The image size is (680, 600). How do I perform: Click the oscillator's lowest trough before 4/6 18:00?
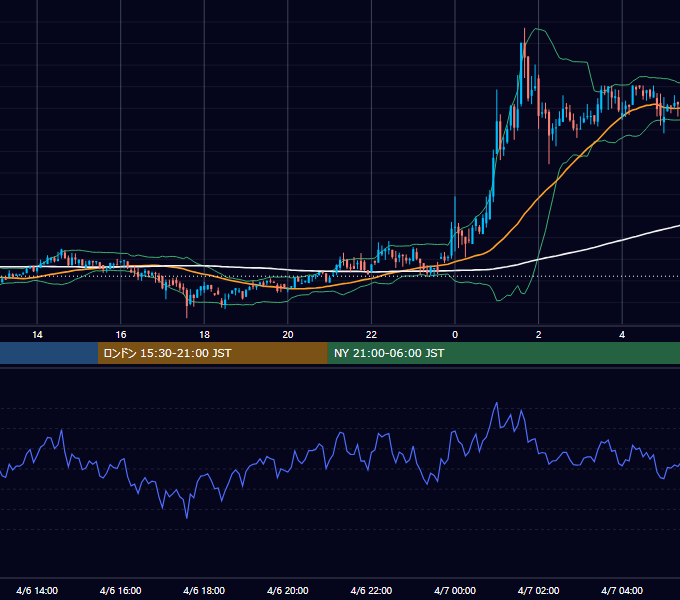pos(187,517)
